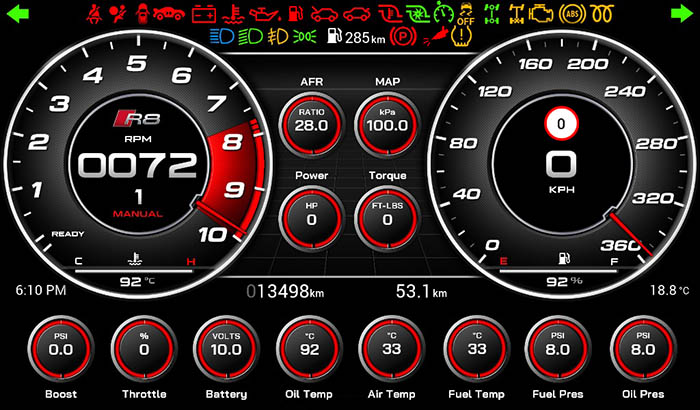Tap the red battery warning icon

204,14
